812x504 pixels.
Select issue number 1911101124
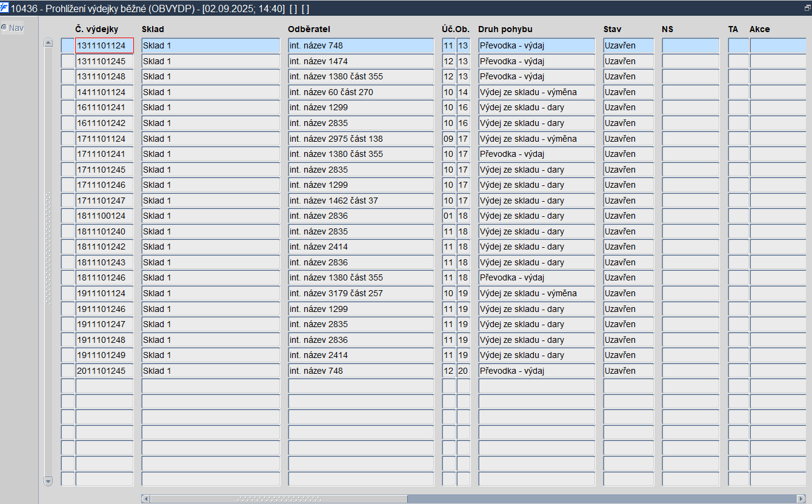(104, 293)
